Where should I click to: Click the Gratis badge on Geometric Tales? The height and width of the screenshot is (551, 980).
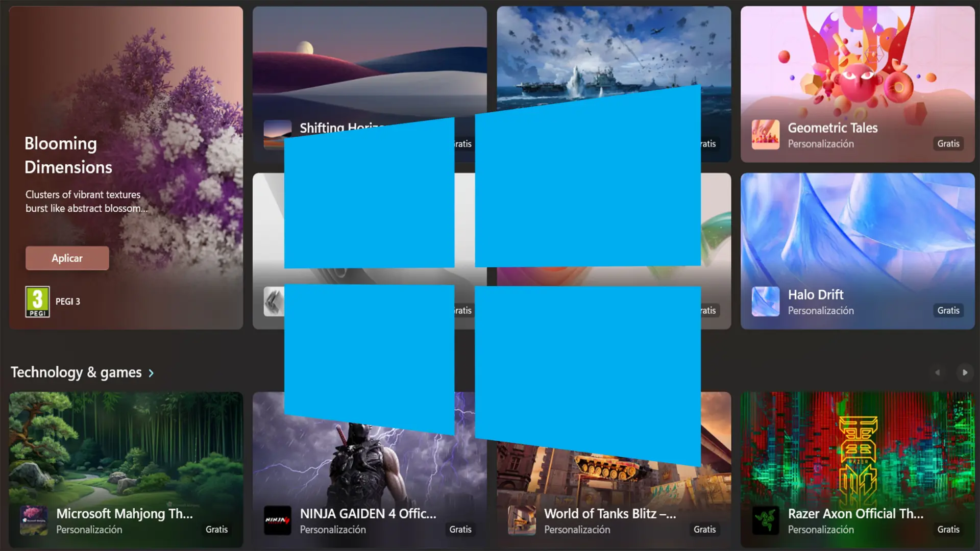(948, 143)
